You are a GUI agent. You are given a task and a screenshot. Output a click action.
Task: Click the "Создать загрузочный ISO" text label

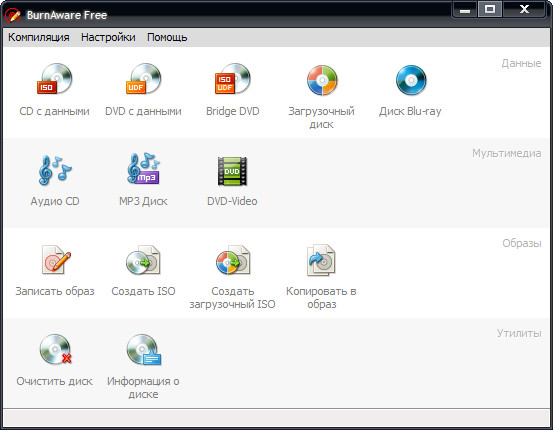[232, 298]
